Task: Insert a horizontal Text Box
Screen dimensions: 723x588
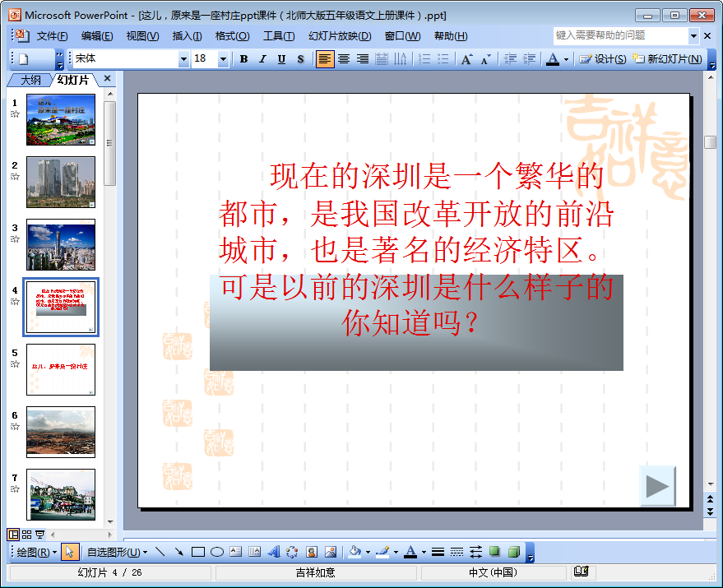Action: [235, 552]
